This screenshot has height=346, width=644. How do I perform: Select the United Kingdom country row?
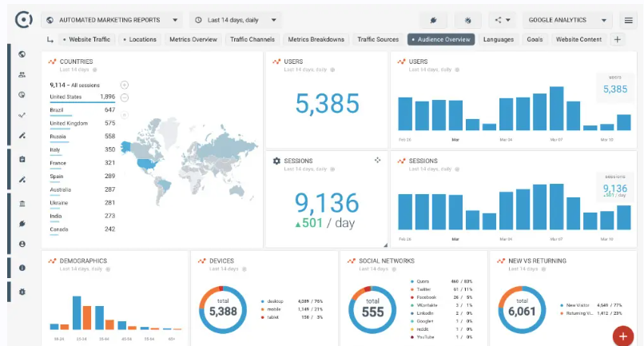(x=82, y=124)
